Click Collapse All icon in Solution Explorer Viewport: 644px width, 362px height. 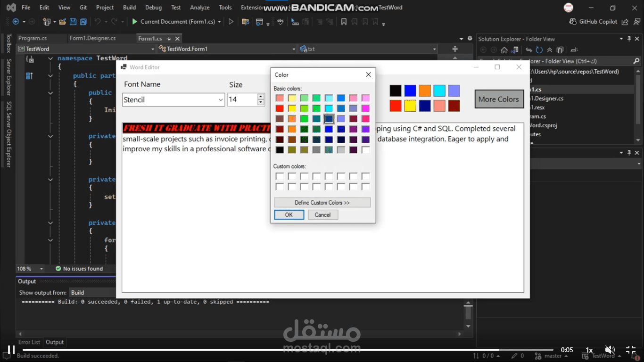[x=550, y=50]
